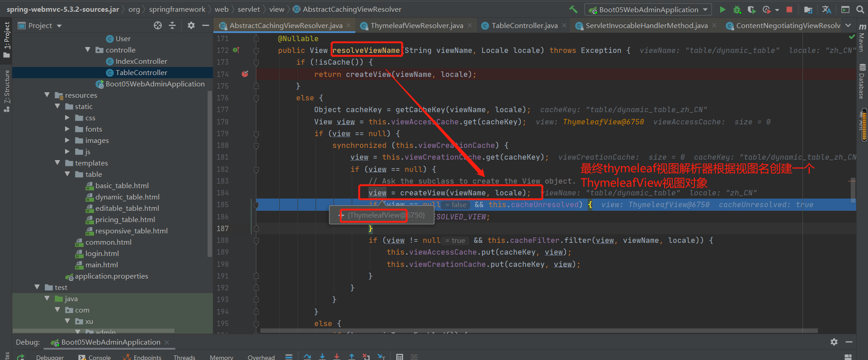Collapse the resources folder
Image resolution: width=868 pixels, height=360 pixels.
coord(47,95)
